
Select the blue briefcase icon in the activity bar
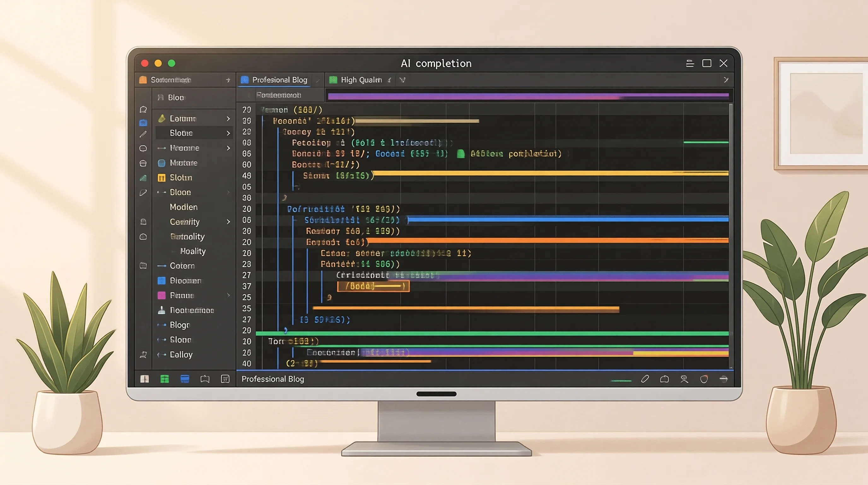point(143,123)
